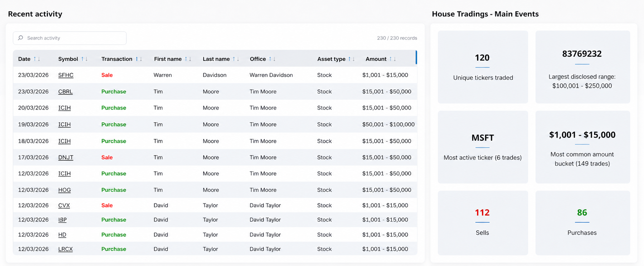
Task: Click 'Recent activity' heading
Action: (35, 14)
